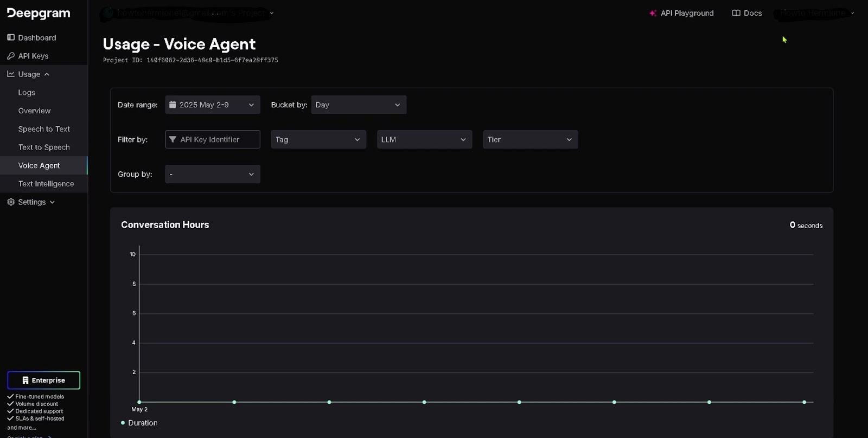Click the 'Volume discount' feature text
Screen dimensions: 868x438
(37, 404)
